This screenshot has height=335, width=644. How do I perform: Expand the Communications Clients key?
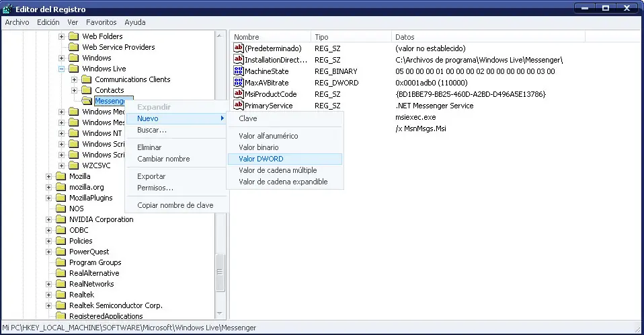tap(75, 79)
